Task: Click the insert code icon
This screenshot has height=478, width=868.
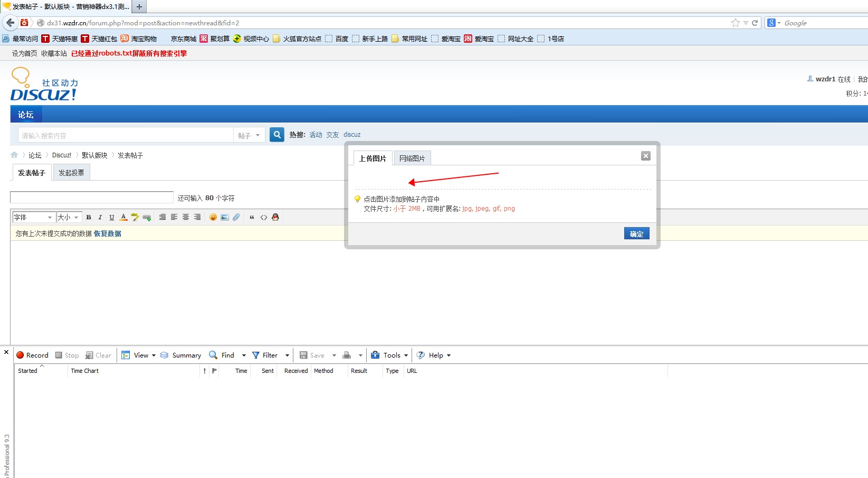Action: pyautogui.click(x=263, y=217)
